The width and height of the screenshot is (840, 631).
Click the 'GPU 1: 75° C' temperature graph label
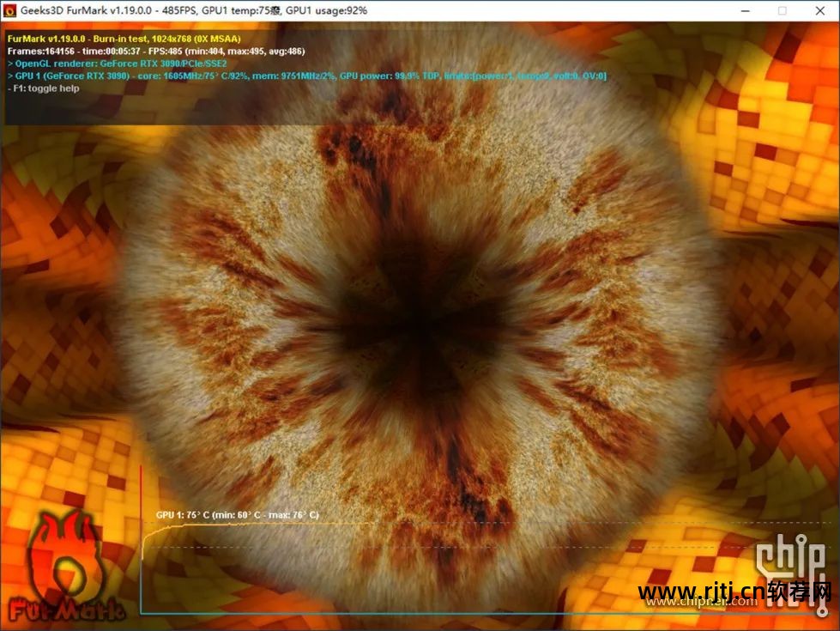(x=238, y=514)
